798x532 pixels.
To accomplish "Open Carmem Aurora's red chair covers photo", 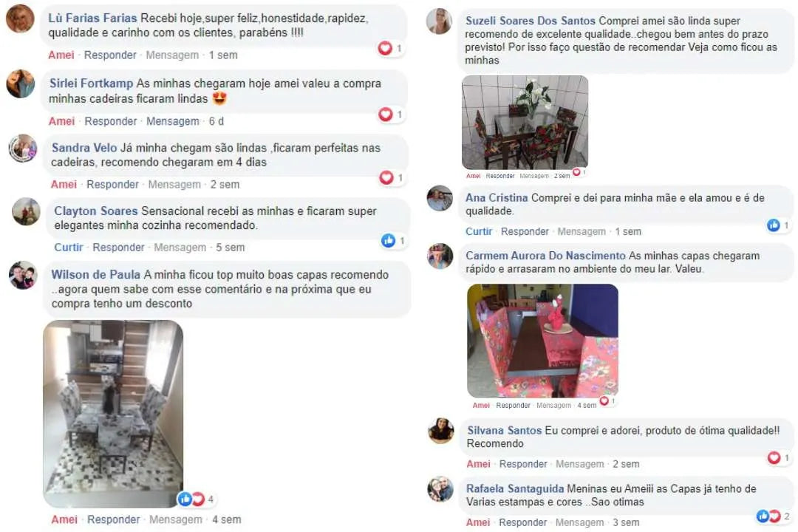I will (x=542, y=341).
